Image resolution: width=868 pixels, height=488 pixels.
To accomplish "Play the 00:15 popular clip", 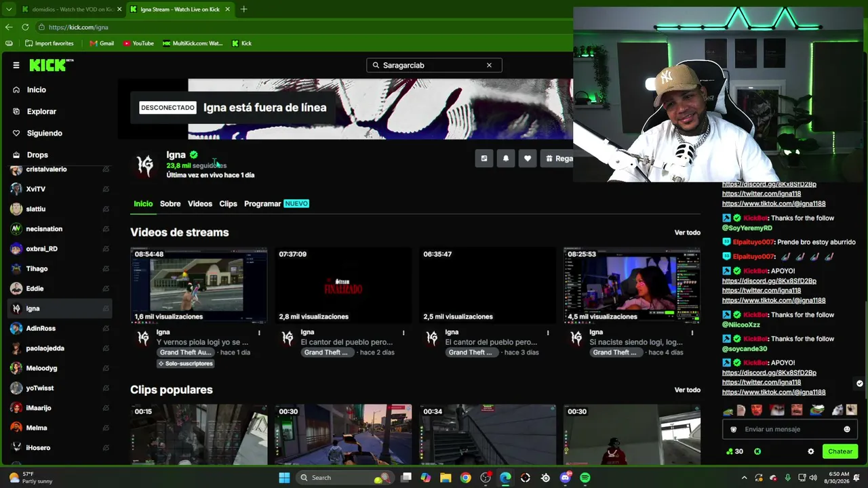I will [x=199, y=434].
